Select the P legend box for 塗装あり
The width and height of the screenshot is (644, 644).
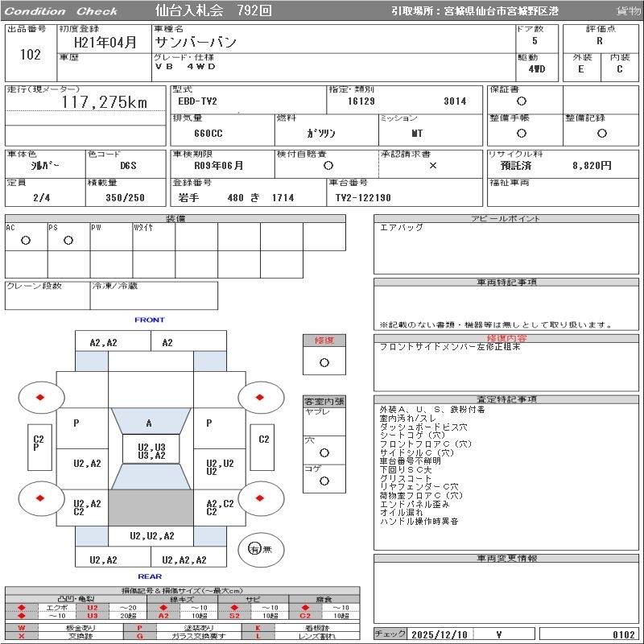click(x=140, y=627)
